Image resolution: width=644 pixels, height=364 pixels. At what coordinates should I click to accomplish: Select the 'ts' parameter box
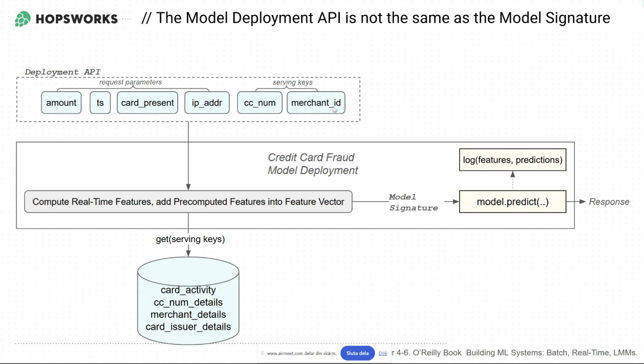pyautogui.click(x=100, y=103)
